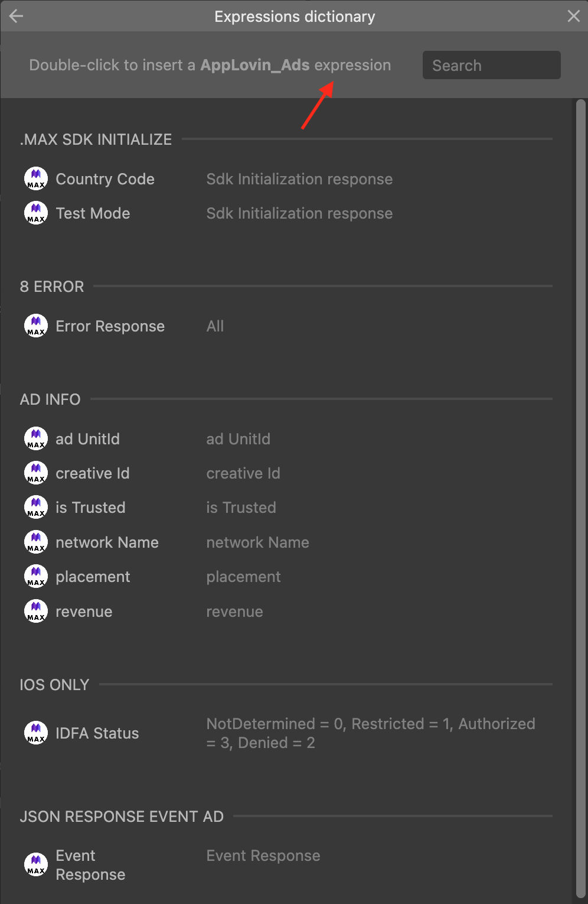Choose the Error Response expression
Screen dimensions: 588x904
click(110, 326)
